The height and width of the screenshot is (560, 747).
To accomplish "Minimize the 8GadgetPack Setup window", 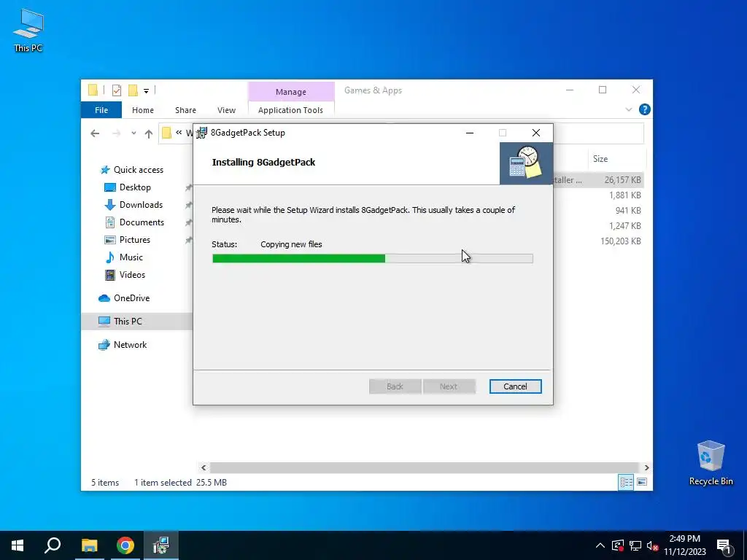I will tap(470, 133).
